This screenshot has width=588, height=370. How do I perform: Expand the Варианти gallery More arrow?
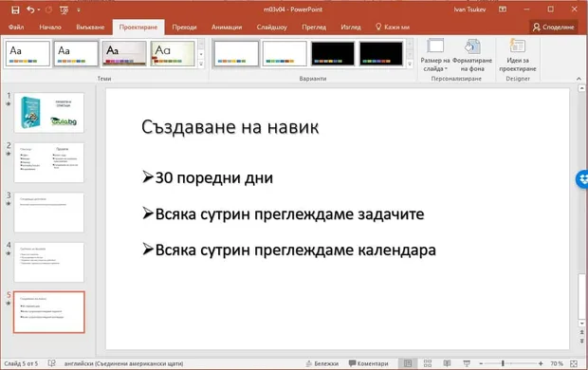point(410,65)
